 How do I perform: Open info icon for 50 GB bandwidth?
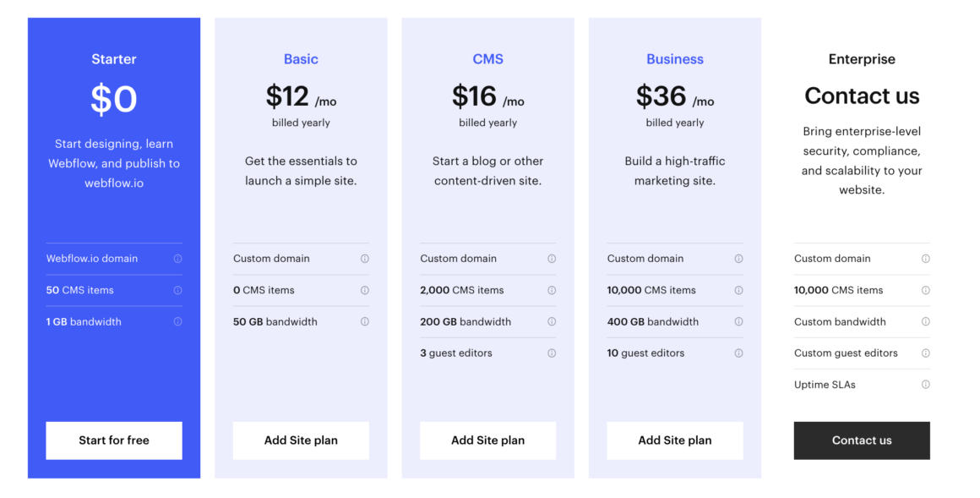[x=364, y=321]
